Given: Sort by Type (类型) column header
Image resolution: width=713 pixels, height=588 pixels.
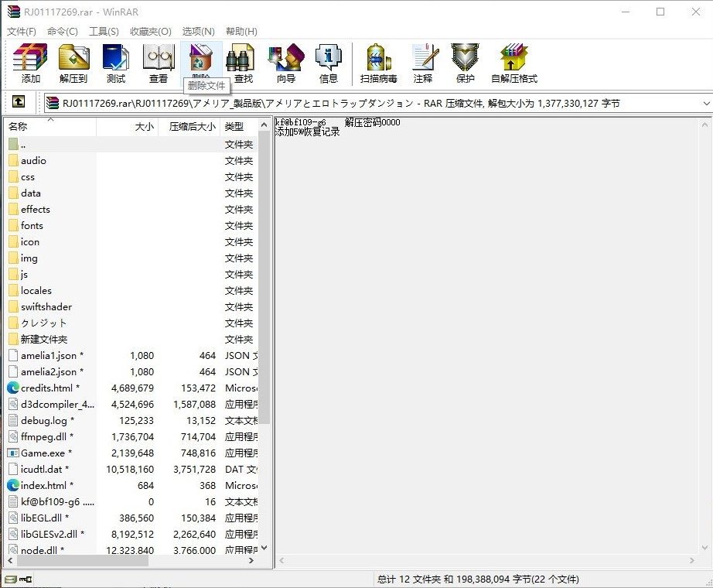Looking at the screenshot, I should (x=239, y=127).
